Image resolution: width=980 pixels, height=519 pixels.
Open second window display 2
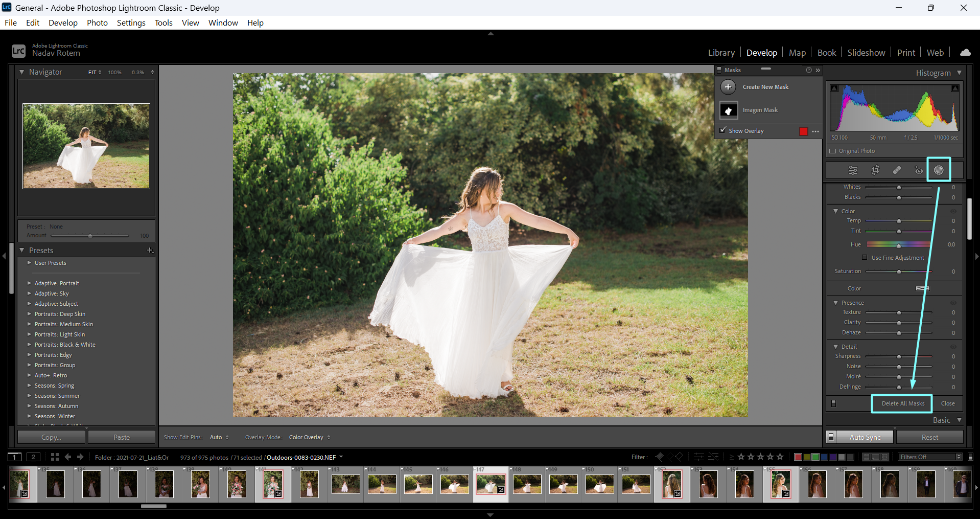(x=33, y=457)
